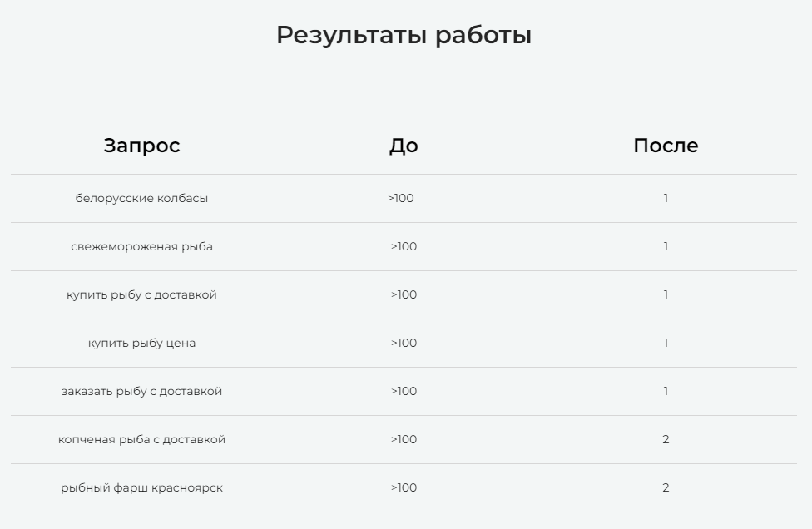Click the 'Результаты работы' heading
The height and width of the screenshot is (529, 812).
point(404,35)
